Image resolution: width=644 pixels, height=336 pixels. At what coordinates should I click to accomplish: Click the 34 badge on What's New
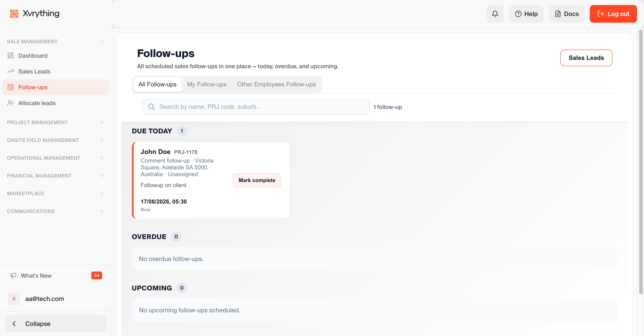(97, 275)
